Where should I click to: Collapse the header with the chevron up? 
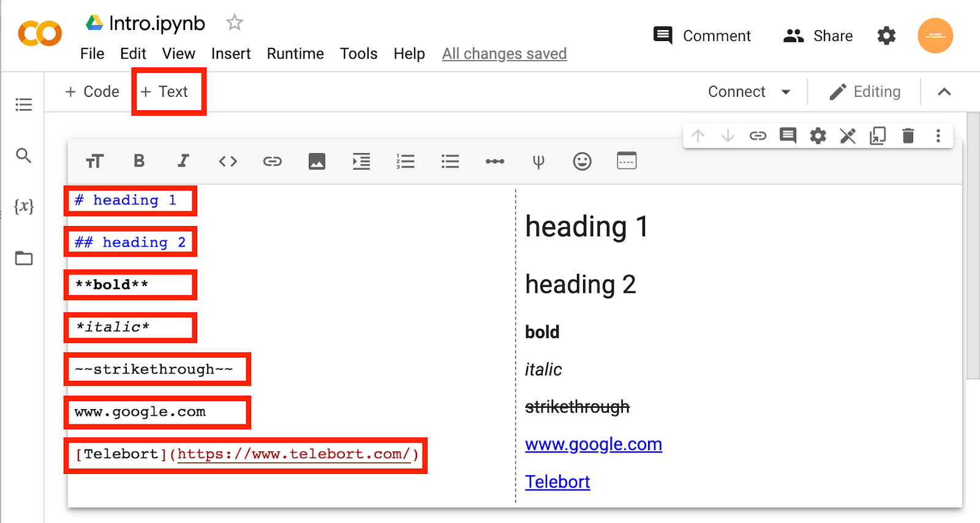tap(944, 92)
